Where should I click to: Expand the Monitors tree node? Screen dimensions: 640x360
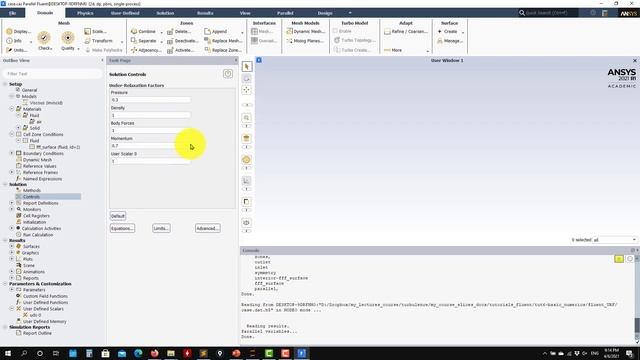[12, 209]
